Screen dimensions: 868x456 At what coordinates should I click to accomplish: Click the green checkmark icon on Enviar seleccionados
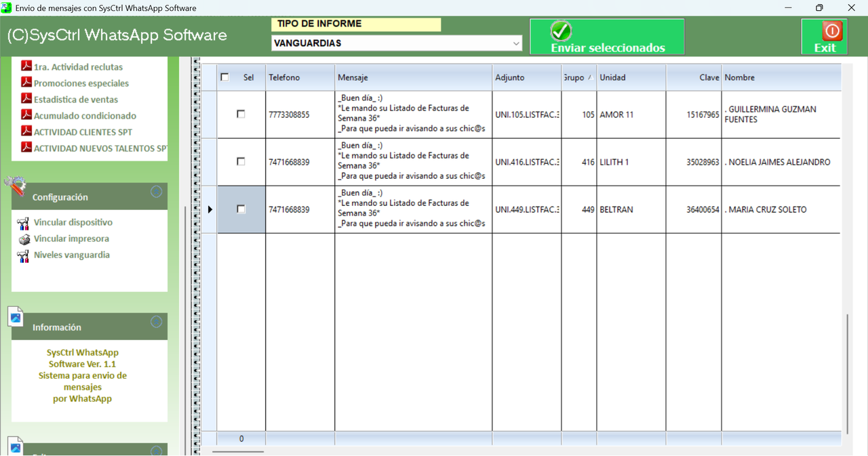[561, 30]
